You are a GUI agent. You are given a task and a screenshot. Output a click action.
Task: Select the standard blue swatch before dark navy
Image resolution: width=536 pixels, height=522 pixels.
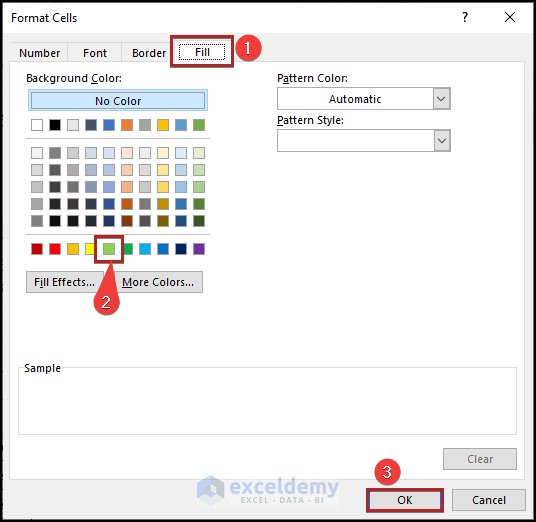[163, 249]
